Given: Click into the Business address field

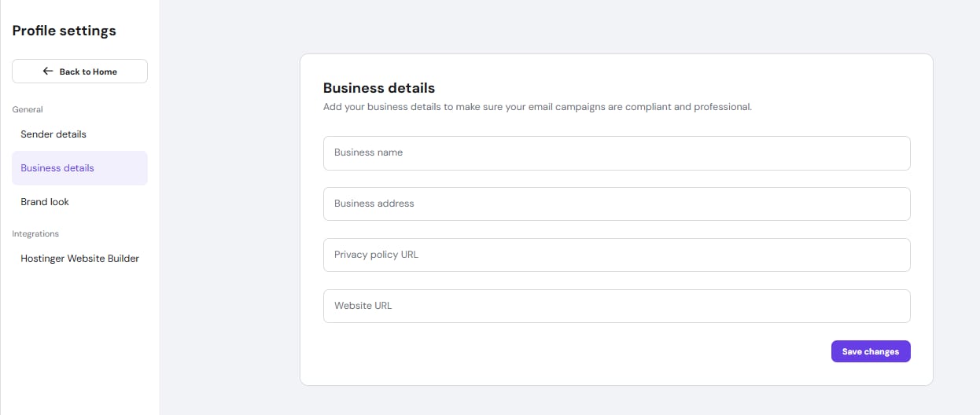Looking at the screenshot, I should [x=616, y=204].
